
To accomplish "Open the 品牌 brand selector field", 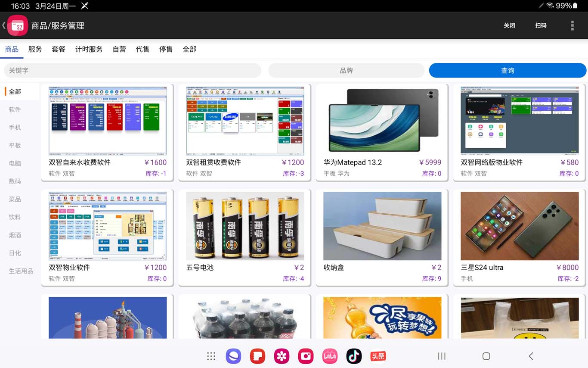I will pyautogui.click(x=347, y=70).
